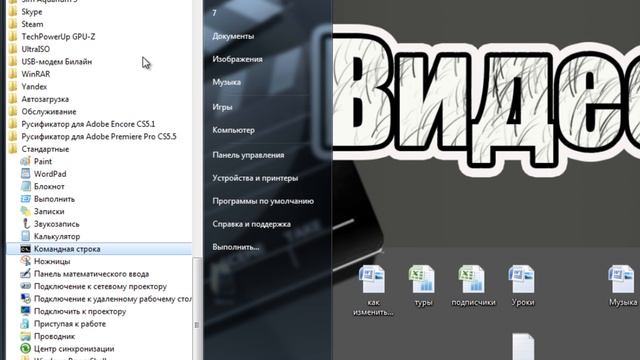
Task: Open Устройства и принтеры
Action: click(255, 178)
